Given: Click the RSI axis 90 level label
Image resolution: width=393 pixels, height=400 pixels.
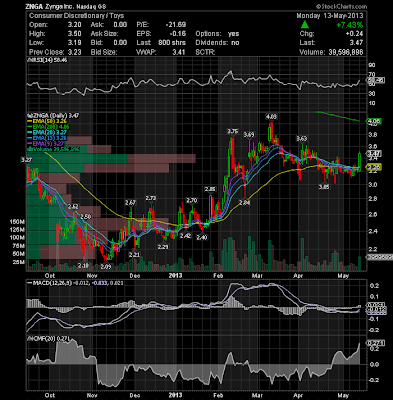Looking at the screenshot, I should tap(371, 65).
